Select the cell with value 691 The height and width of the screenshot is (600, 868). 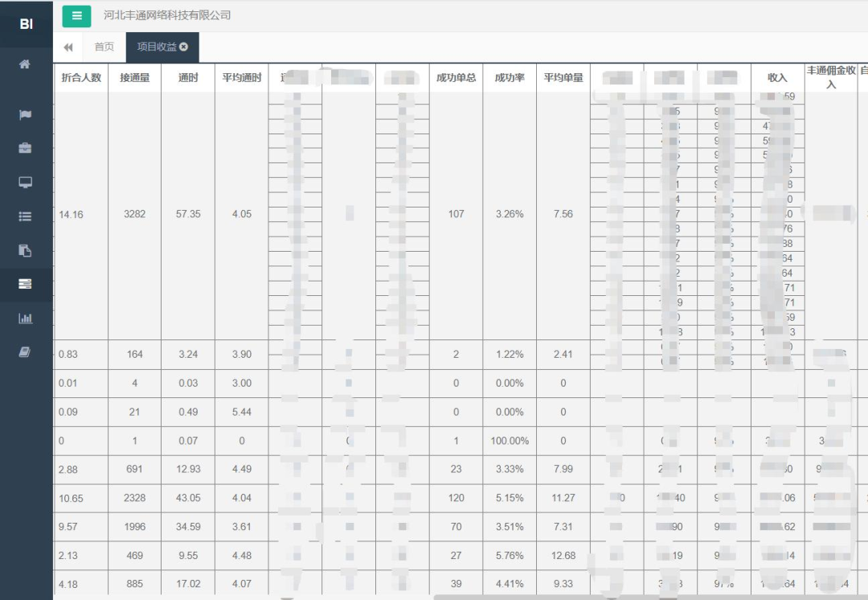coord(134,470)
